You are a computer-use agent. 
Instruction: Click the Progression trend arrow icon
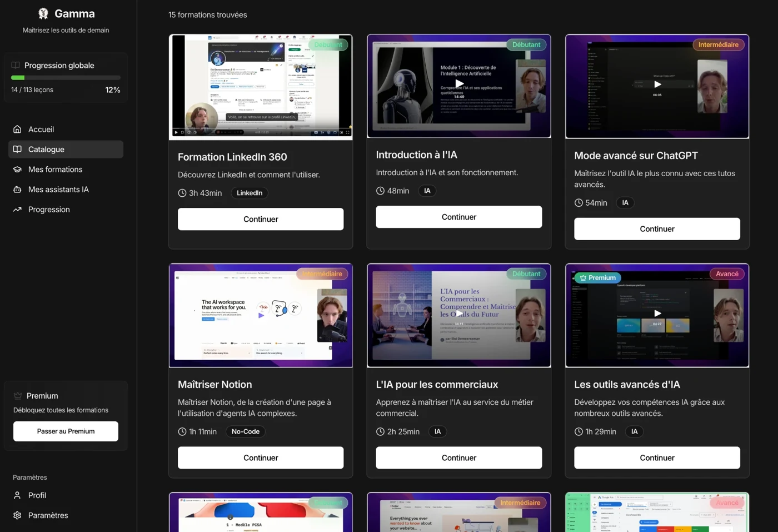point(17,209)
